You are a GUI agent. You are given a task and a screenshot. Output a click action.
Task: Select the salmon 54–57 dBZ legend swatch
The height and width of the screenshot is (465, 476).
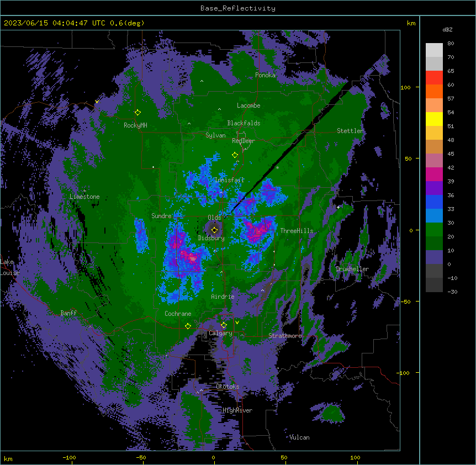(x=434, y=105)
